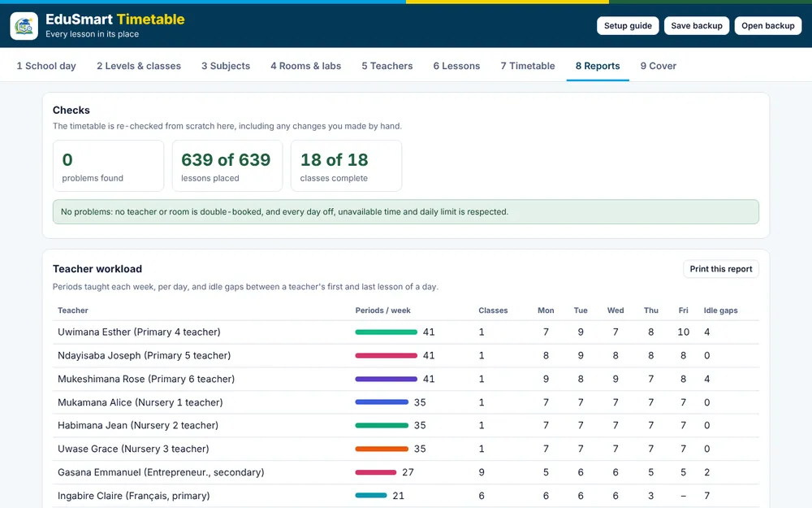Click the 'Classes' column header
This screenshot has width=812, height=508.
click(x=493, y=310)
